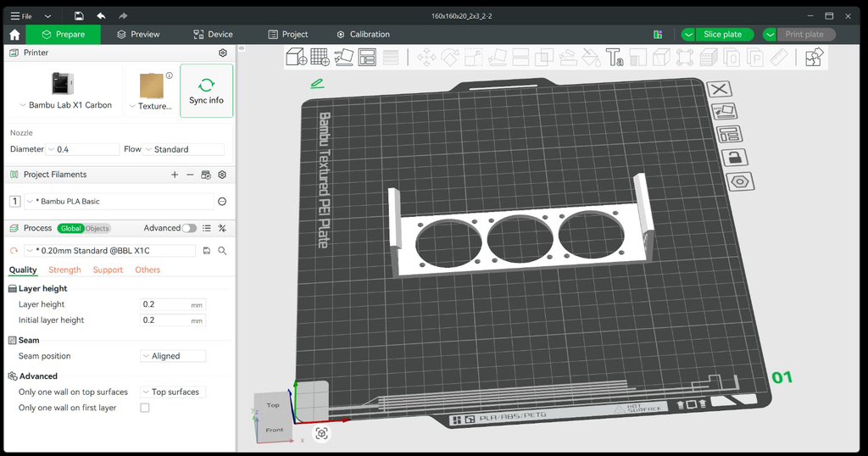868x456 pixels.
Task: Select the Measure ruler tool
Action: point(779,57)
